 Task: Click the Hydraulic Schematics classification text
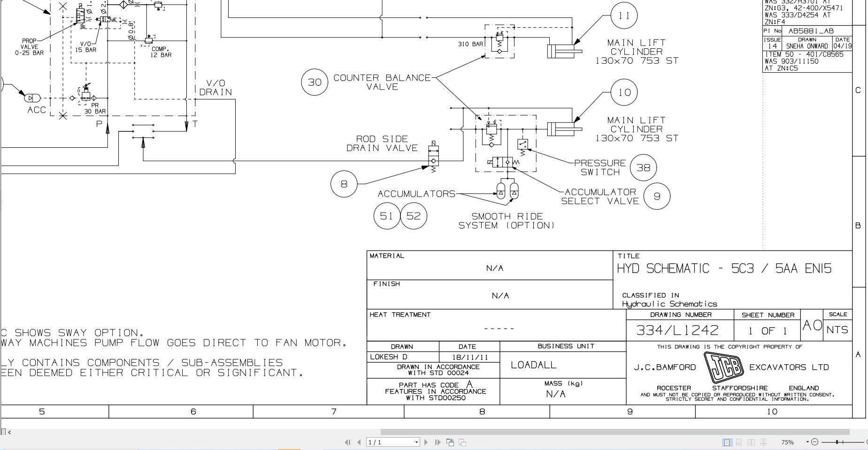click(669, 304)
